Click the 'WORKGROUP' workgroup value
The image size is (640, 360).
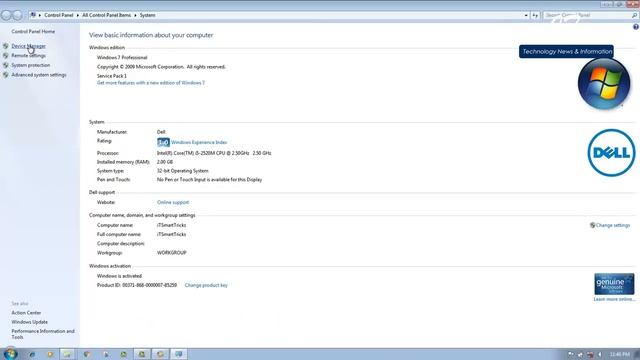171,253
